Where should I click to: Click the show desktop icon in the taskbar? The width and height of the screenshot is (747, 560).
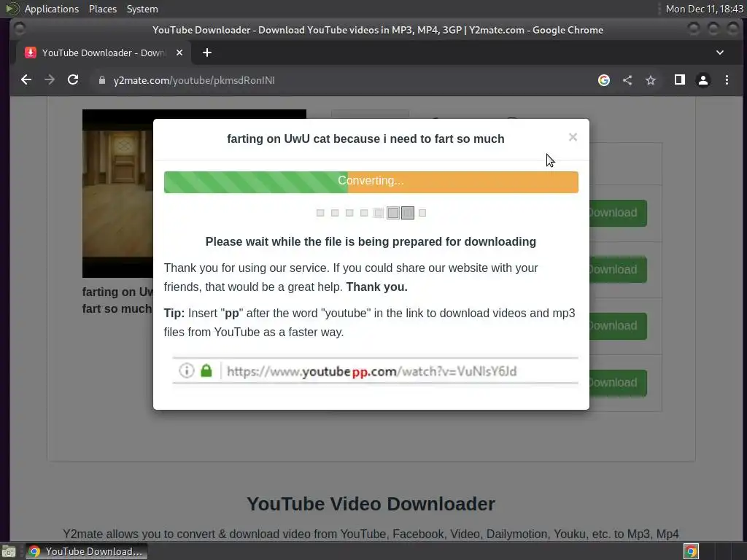click(x=9, y=551)
